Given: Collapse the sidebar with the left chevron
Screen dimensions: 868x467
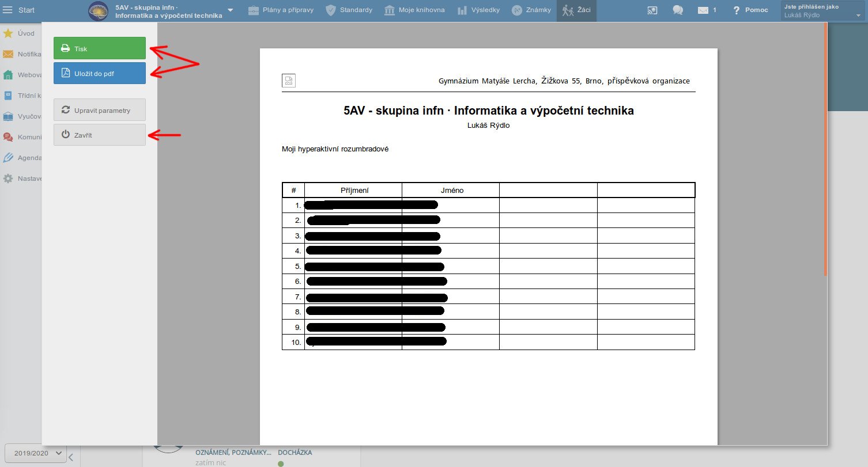Looking at the screenshot, I should click(x=71, y=458).
